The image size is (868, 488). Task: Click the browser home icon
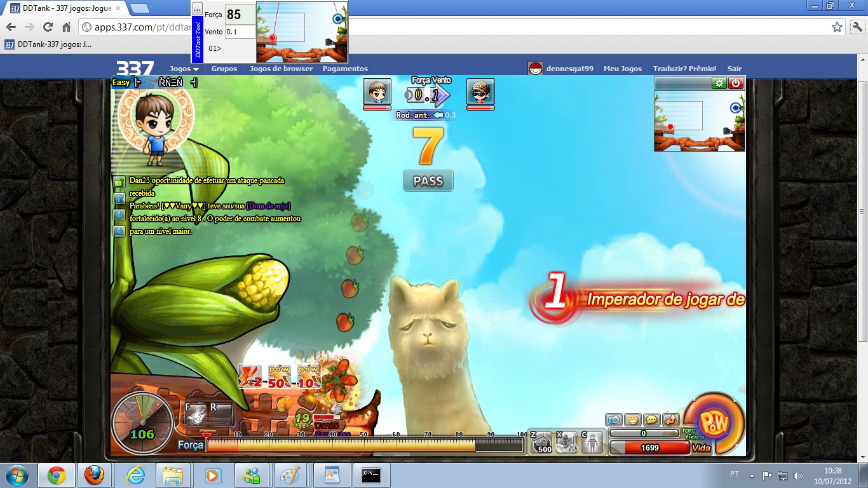pyautogui.click(x=66, y=27)
